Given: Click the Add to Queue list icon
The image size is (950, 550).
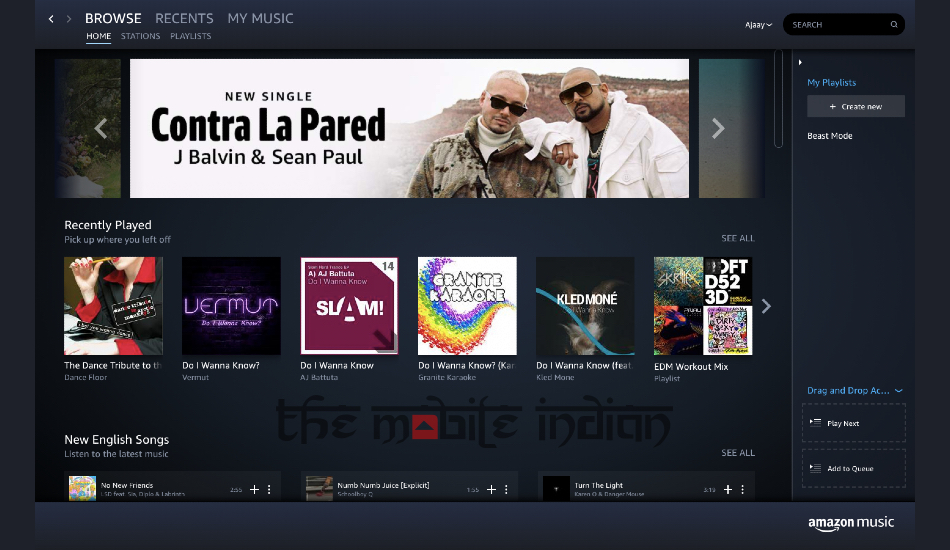Looking at the screenshot, I should [x=815, y=468].
